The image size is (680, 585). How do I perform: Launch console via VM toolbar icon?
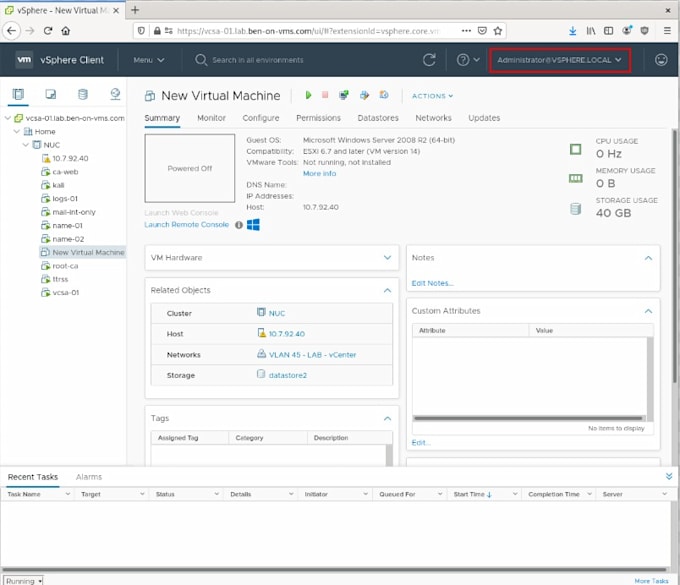point(344,95)
